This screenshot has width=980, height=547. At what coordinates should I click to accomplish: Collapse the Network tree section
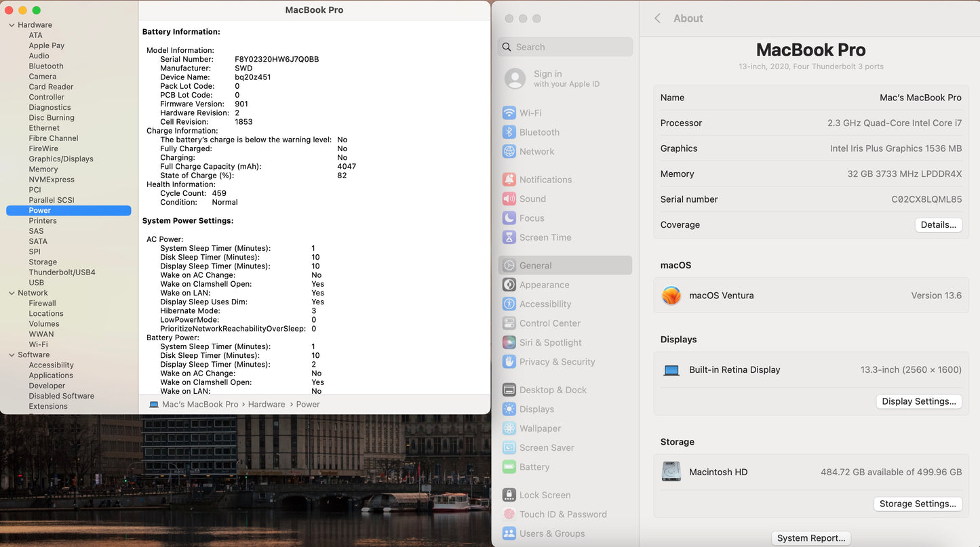12,293
